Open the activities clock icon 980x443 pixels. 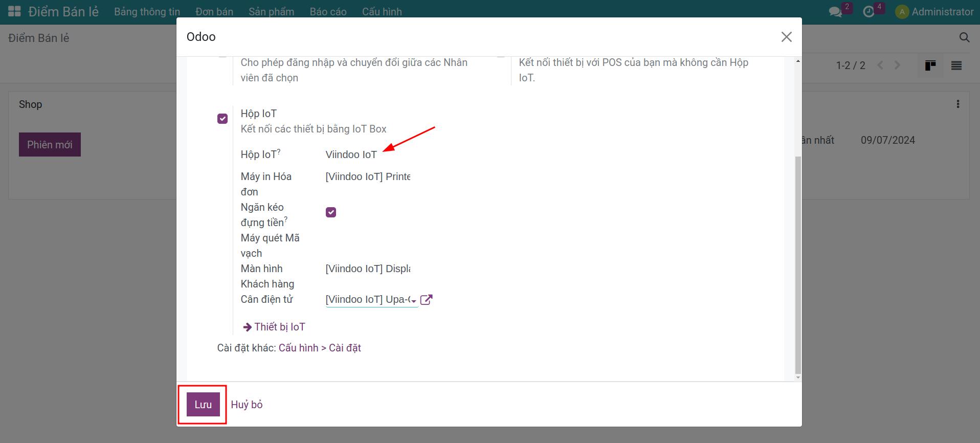coord(868,12)
